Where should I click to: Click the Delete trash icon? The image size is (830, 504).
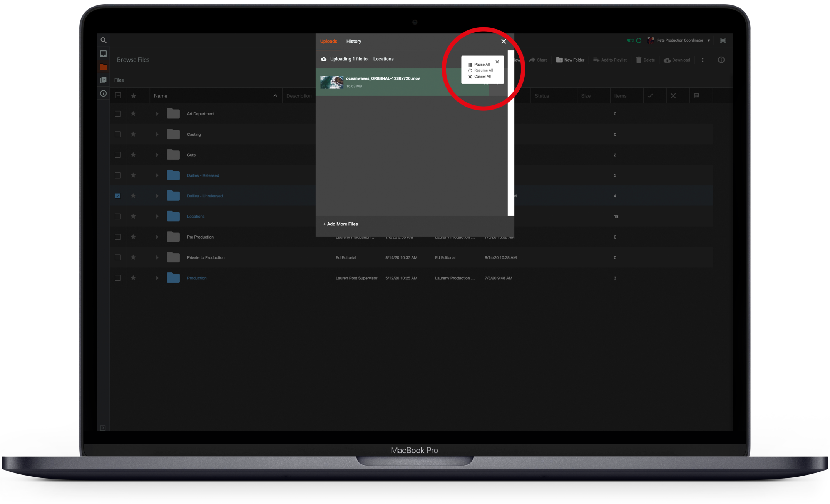639,60
